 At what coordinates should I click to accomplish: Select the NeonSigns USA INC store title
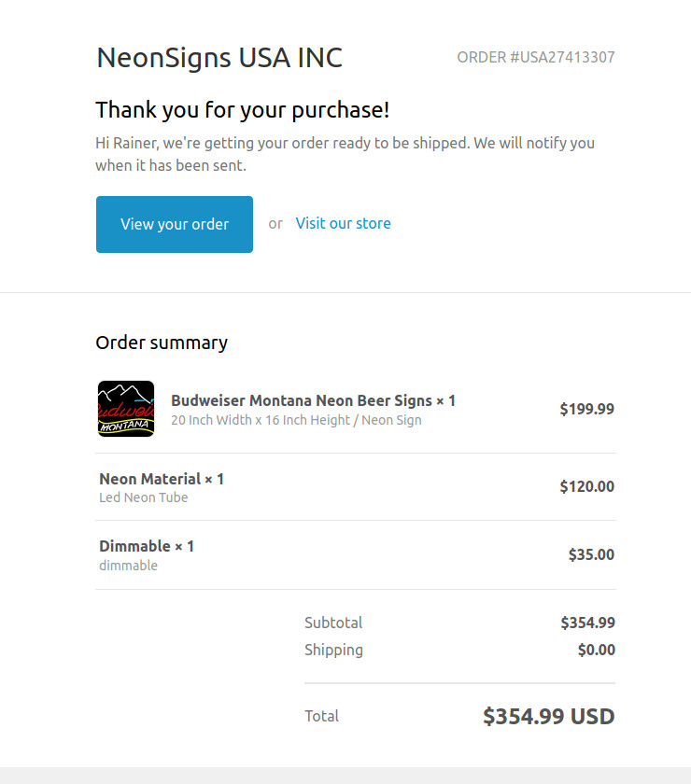tap(219, 58)
